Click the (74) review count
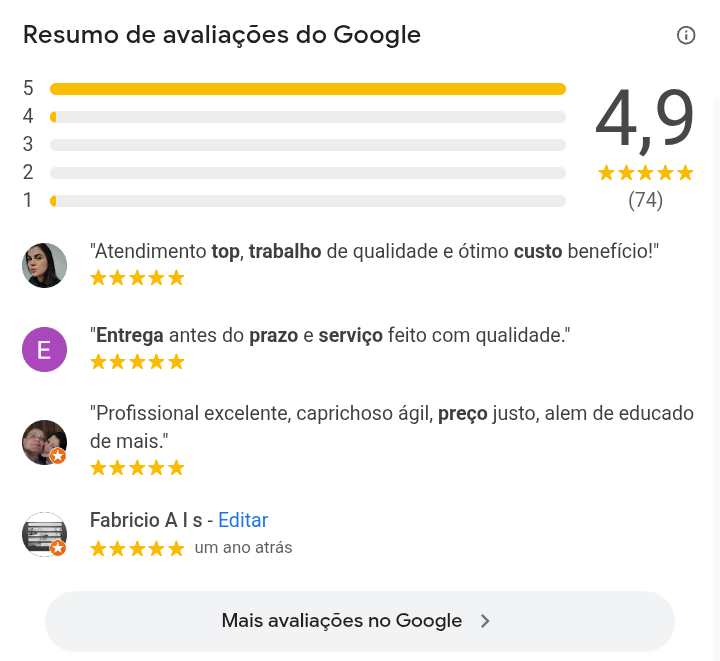The width and height of the screenshot is (720, 661). 645,200
